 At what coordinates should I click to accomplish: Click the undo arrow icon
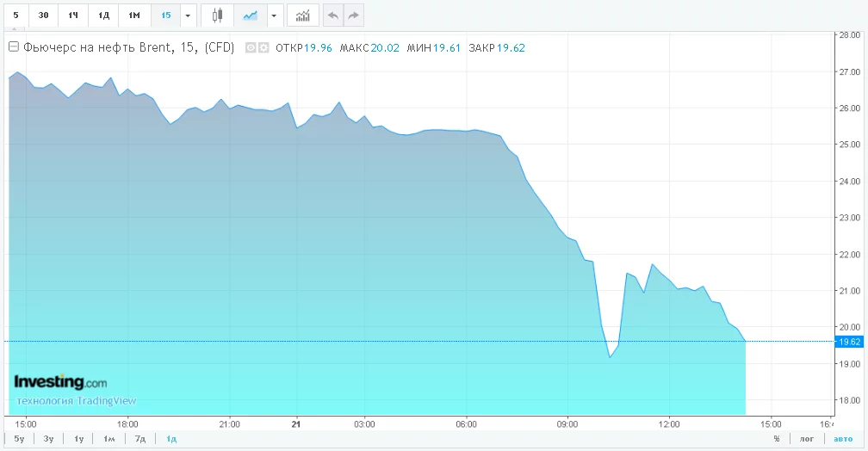tap(332, 15)
